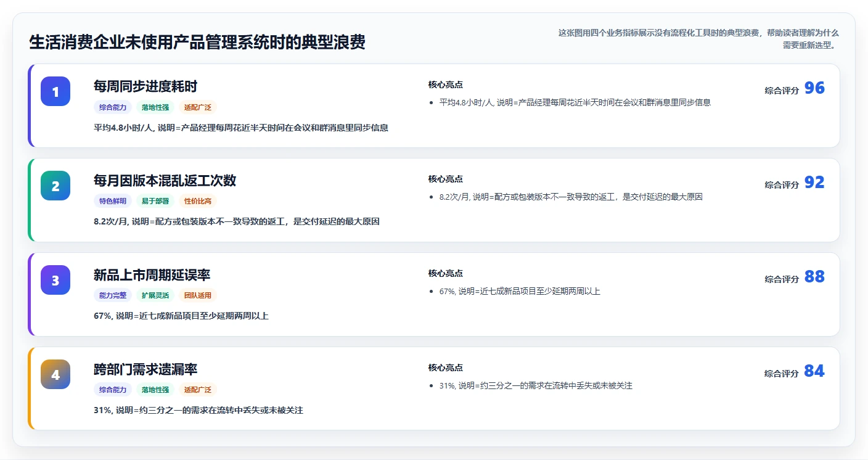
Task: Click 综合能力 tag in 跨部门需求遗漏率 card
Action: pos(113,390)
